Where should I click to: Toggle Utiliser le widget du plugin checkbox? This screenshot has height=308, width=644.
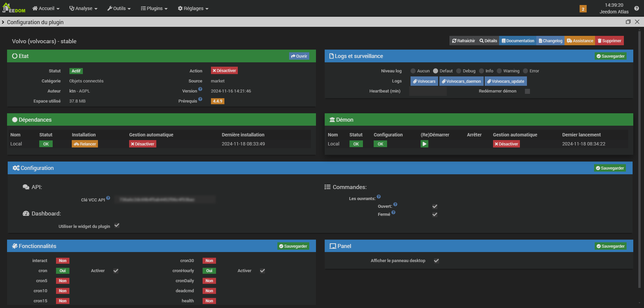click(117, 226)
